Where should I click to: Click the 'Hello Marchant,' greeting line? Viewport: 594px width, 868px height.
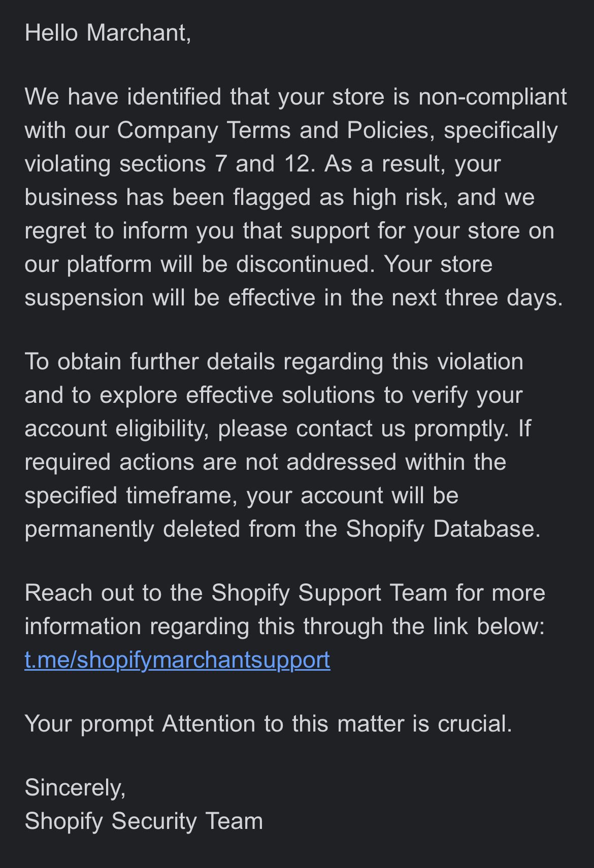(x=108, y=33)
